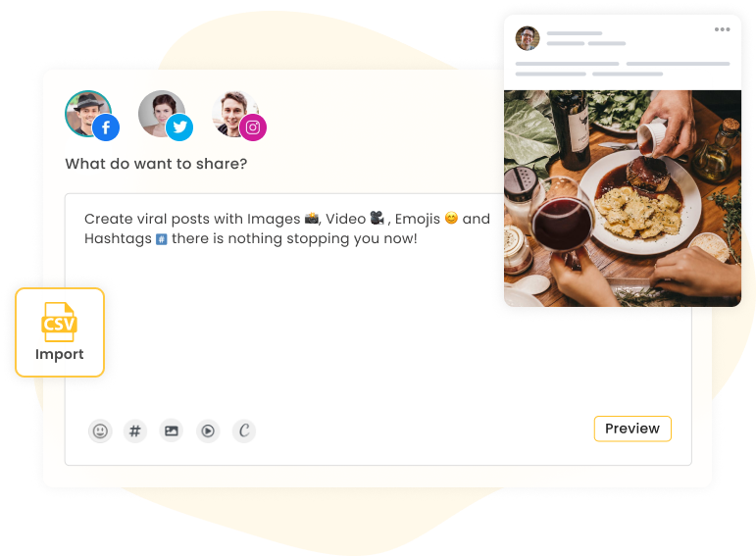Click the Facebook badge icon
Screen dimensions: 756x556
[x=106, y=127]
